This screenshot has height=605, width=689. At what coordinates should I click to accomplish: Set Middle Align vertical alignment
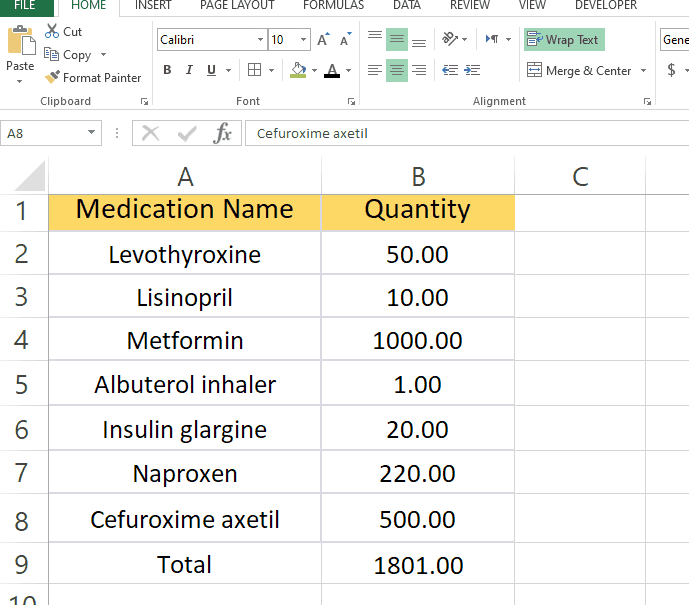(397, 40)
